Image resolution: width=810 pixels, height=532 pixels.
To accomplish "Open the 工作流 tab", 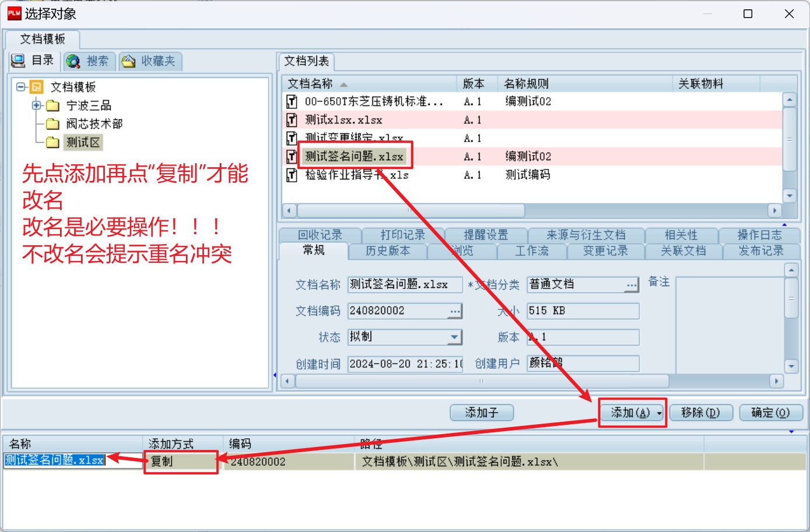I will pyautogui.click(x=531, y=251).
